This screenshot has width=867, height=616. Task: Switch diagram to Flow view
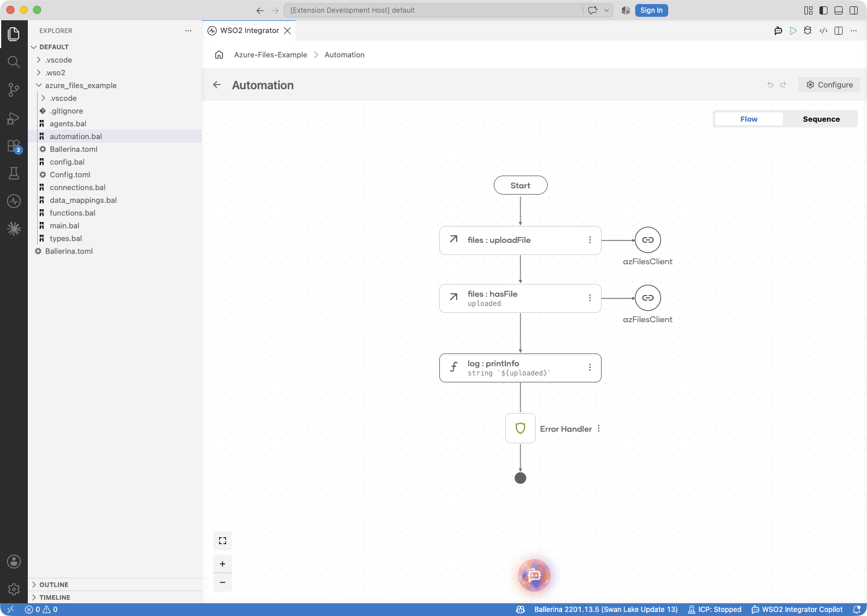tap(749, 119)
